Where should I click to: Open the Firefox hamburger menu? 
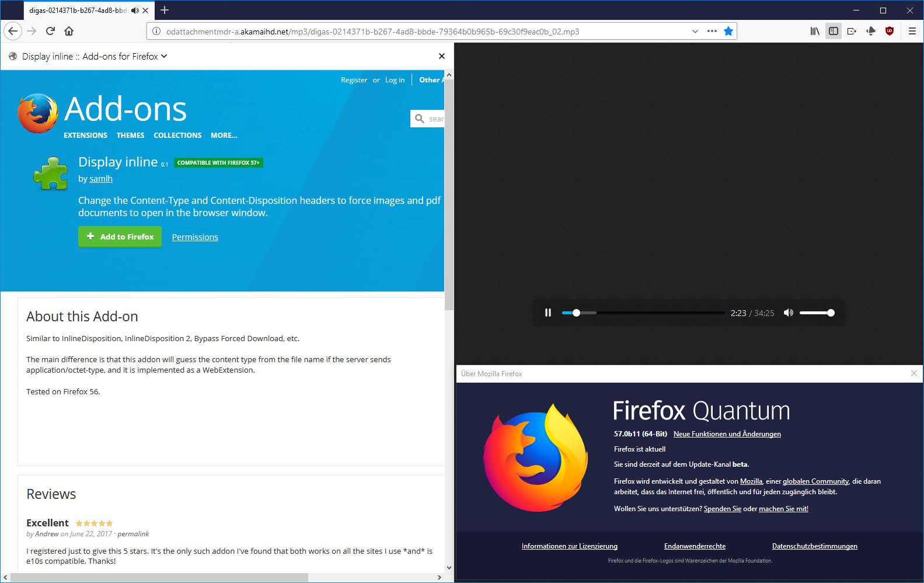coord(912,31)
